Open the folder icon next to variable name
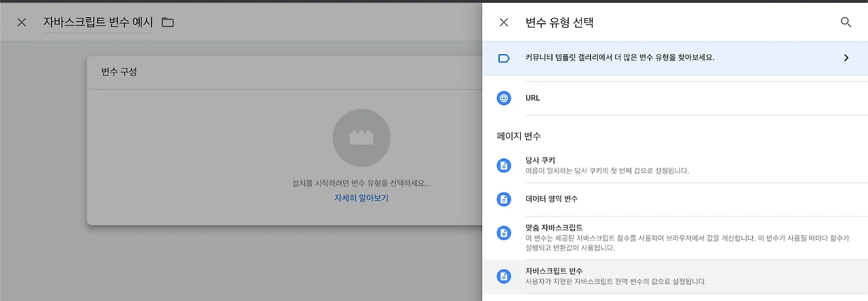This screenshot has width=868, height=301. pos(167,22)
